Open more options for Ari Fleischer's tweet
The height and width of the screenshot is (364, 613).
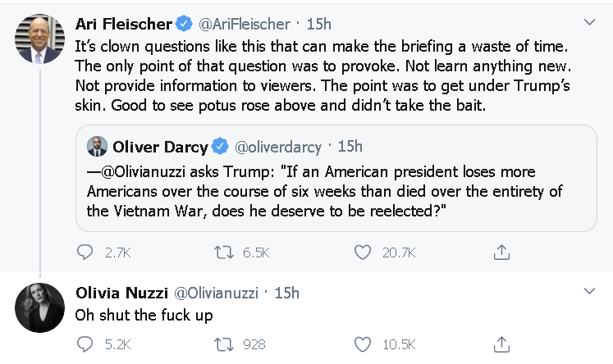pos(589,22)
